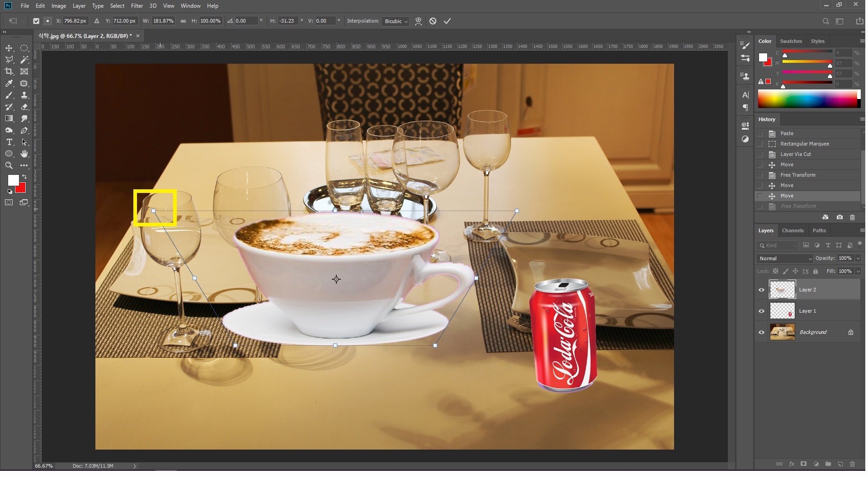Image resolution: width=868 pixels, height=488 pixels.
Task: Commit the transform with the checkmark
Action: [447, 21]
